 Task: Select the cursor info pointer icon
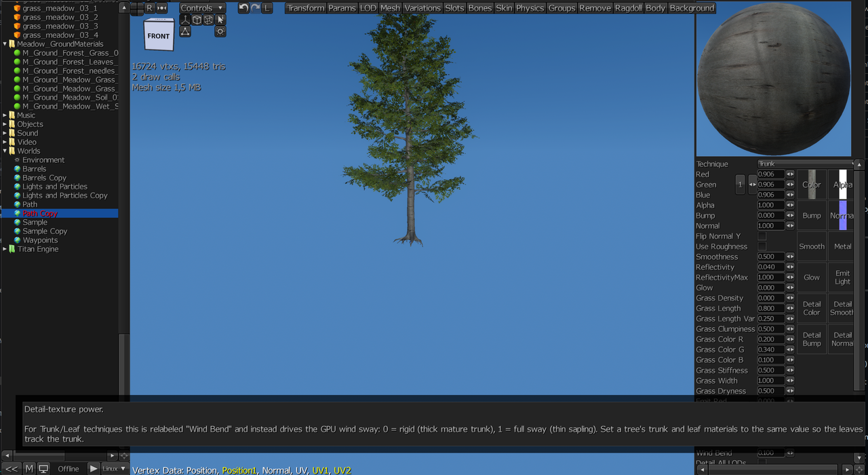[220, 20]
